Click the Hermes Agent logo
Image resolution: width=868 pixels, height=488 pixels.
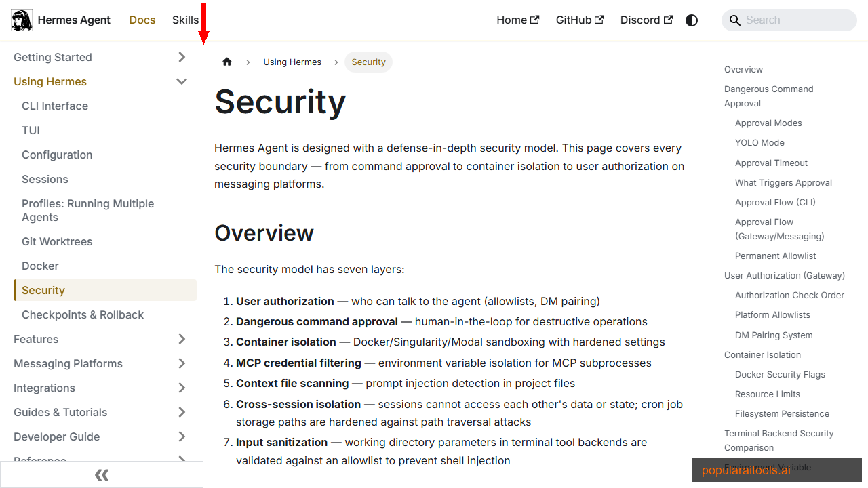[x=21, y=20]
